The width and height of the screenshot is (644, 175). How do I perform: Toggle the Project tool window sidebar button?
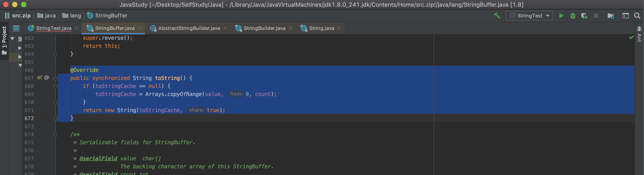click(x=4, y=41)
